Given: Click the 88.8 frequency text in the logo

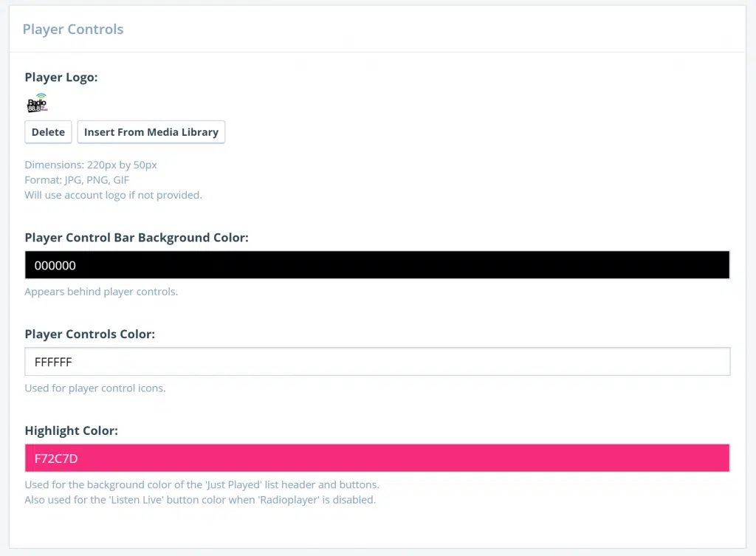Looking at the screenshot, I should [34, 109].
